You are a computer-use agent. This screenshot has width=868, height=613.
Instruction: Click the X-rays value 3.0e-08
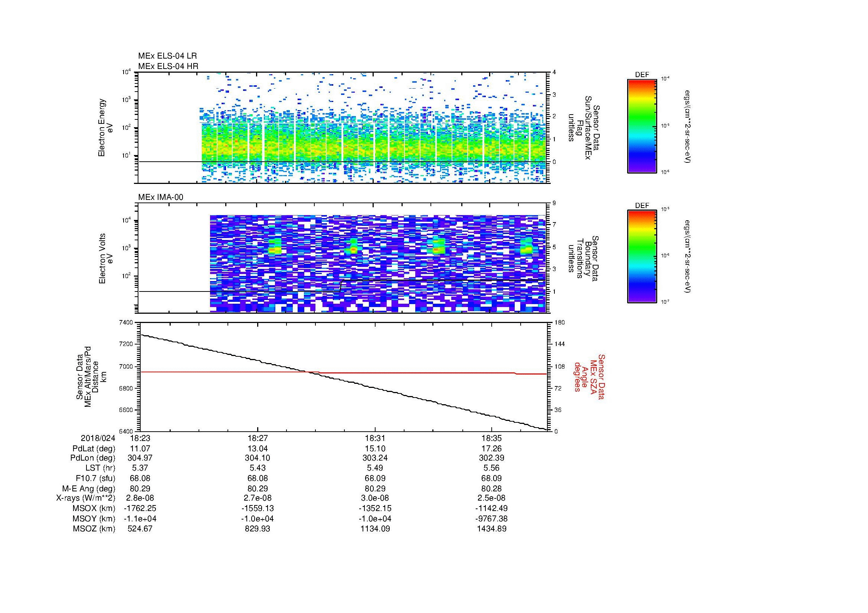point(375,498)
